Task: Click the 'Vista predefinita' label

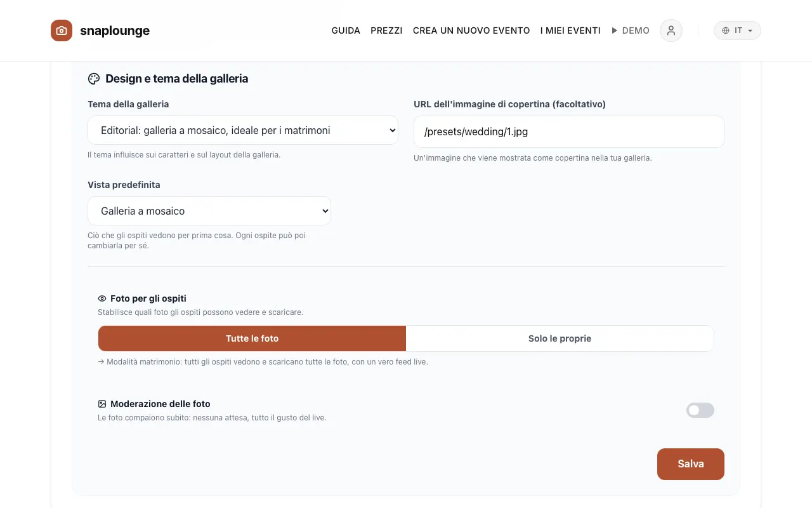Action: [124, 185]
